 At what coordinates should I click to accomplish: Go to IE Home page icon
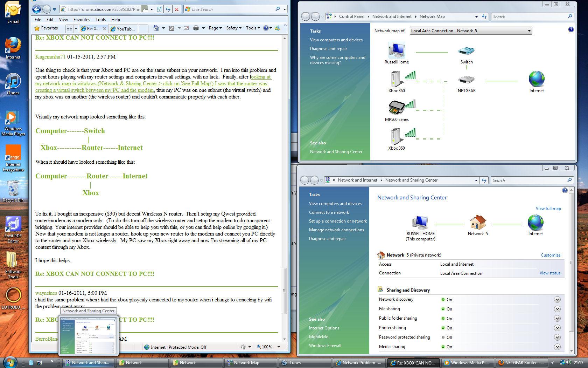coord(156,28)
